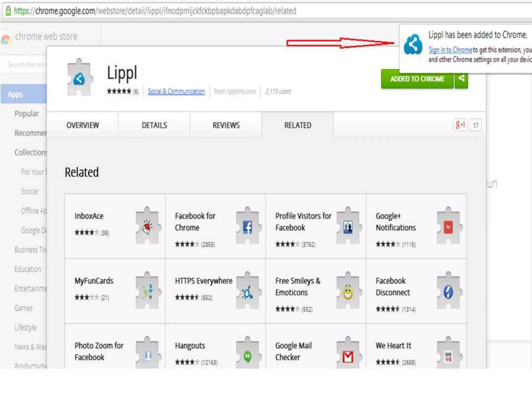Screen dimensions: 532x399
Task: Open the Games category in sidebar
Action: tap(24, 308)
